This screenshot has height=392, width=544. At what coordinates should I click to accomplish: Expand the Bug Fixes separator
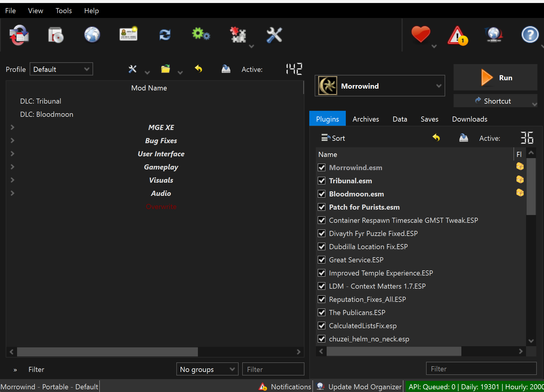click(x=12, y=140)
